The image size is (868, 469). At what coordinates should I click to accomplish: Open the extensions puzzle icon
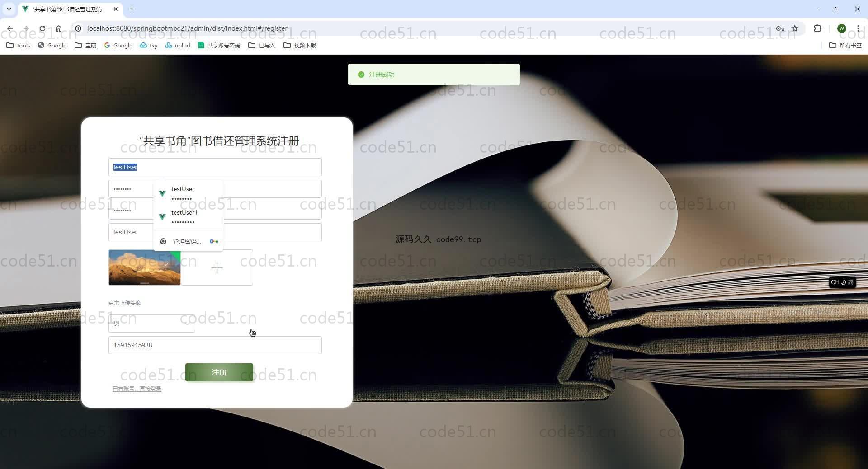tap(817, 28)
